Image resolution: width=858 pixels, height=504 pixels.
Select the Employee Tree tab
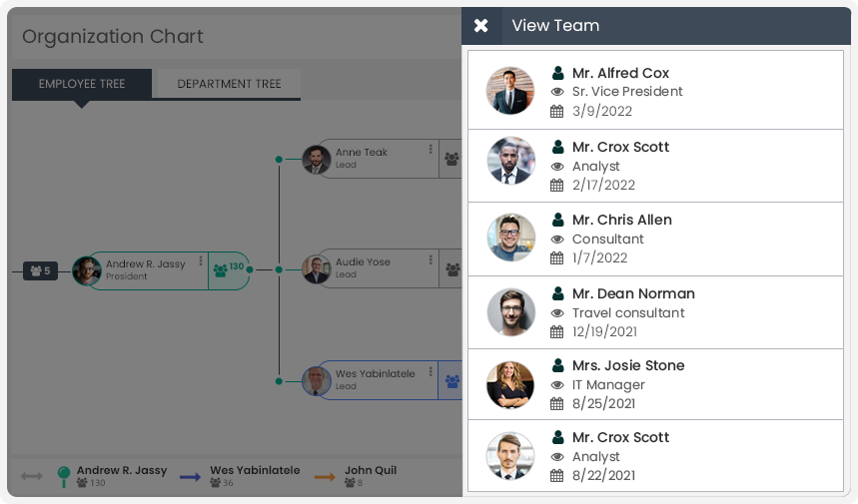[82, 84]
